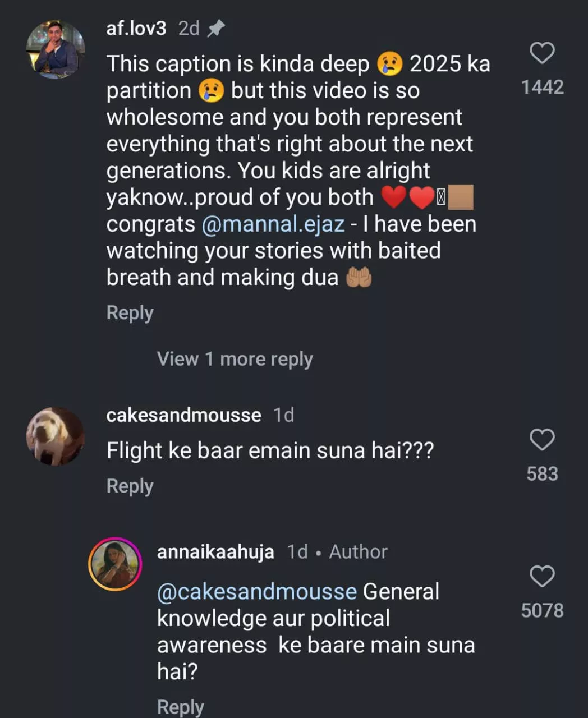
Task: Like the af.lov3 comment with heart
Action: [x=542, y=53]
